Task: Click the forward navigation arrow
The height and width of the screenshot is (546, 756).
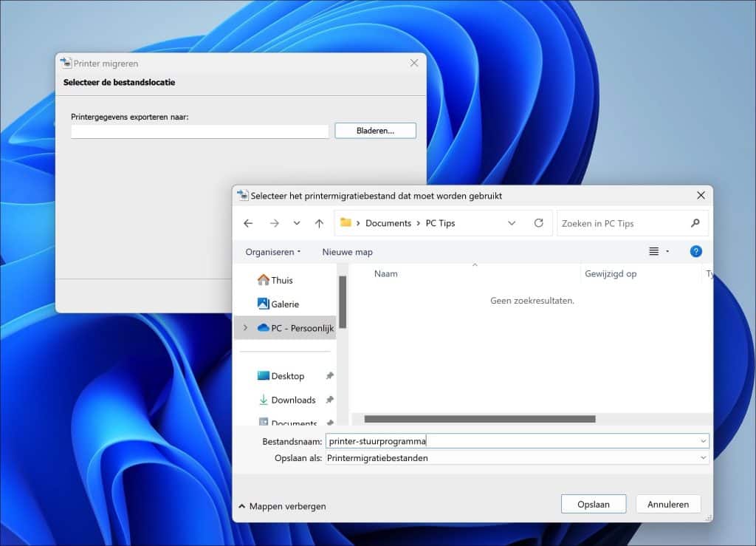Action: [275, 223]
